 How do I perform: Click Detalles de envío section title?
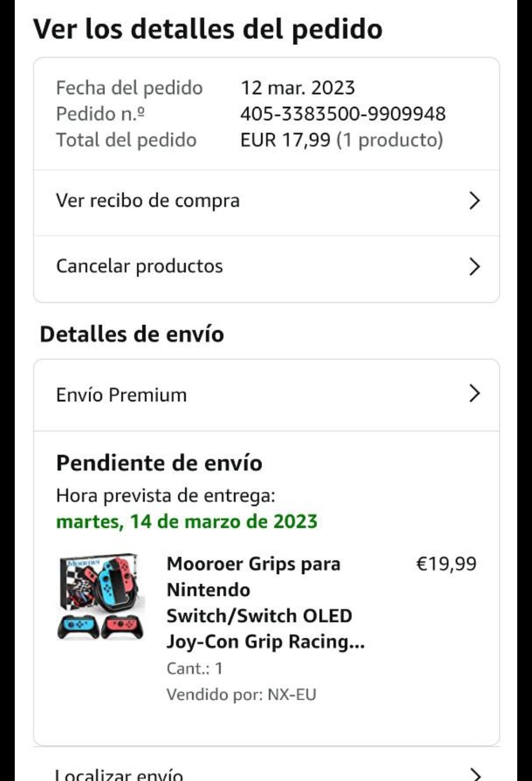coord(132,334)
